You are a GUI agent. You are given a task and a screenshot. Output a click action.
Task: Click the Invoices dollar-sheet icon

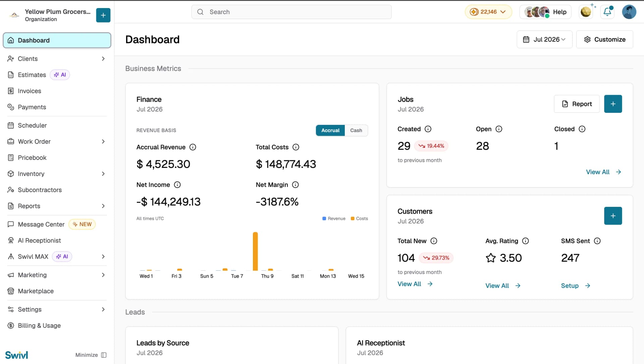[x=11, y=91]
